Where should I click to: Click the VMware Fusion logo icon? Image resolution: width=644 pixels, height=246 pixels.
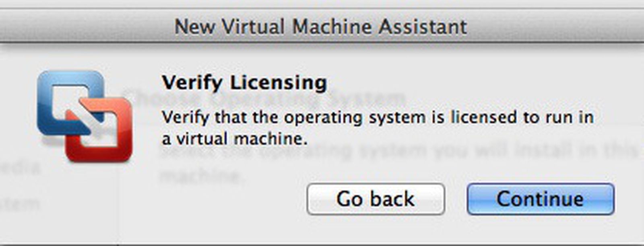[x=85, y=117]
